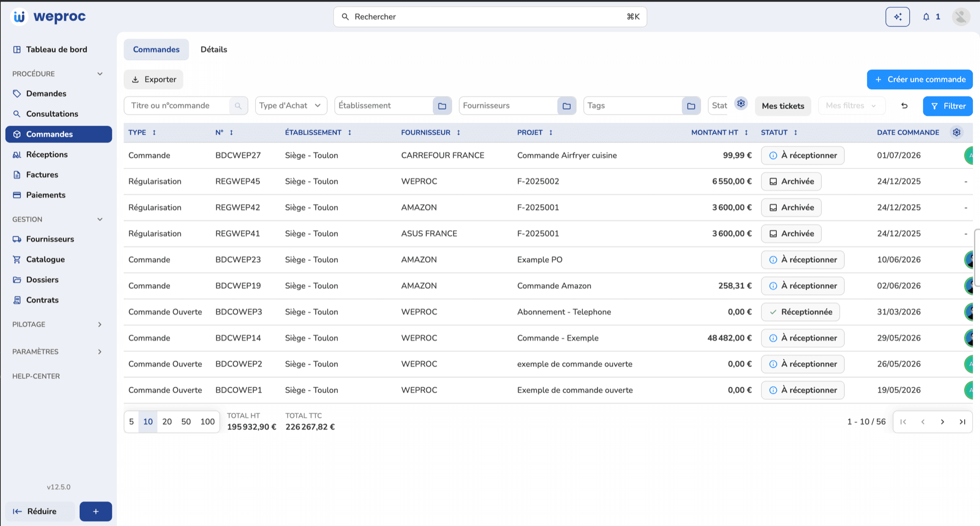Switch to the Commandes tab
Viewport: 980px width, 526px height.
[x=156, y=49]
